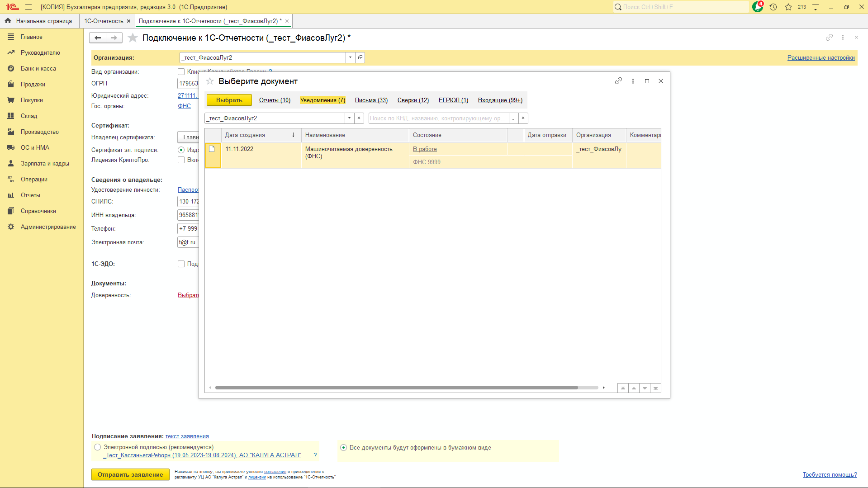Open three-dot menu of the main form
868x488 pixels.
[843, 38]
